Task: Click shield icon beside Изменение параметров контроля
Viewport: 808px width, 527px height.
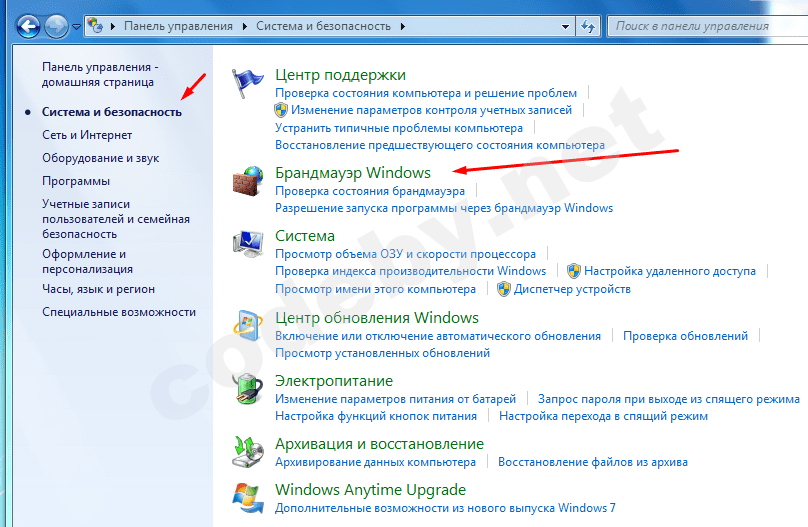Action: (x=281, y=110)
